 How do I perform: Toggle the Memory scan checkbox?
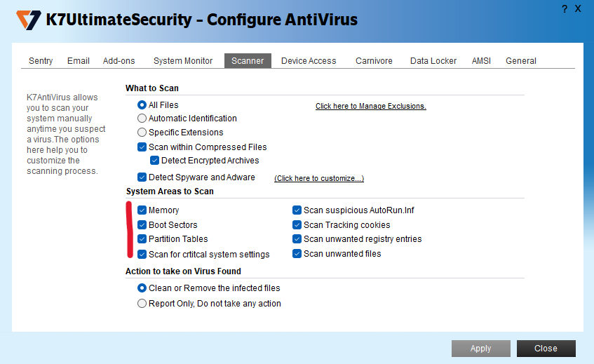click(142, 210)
